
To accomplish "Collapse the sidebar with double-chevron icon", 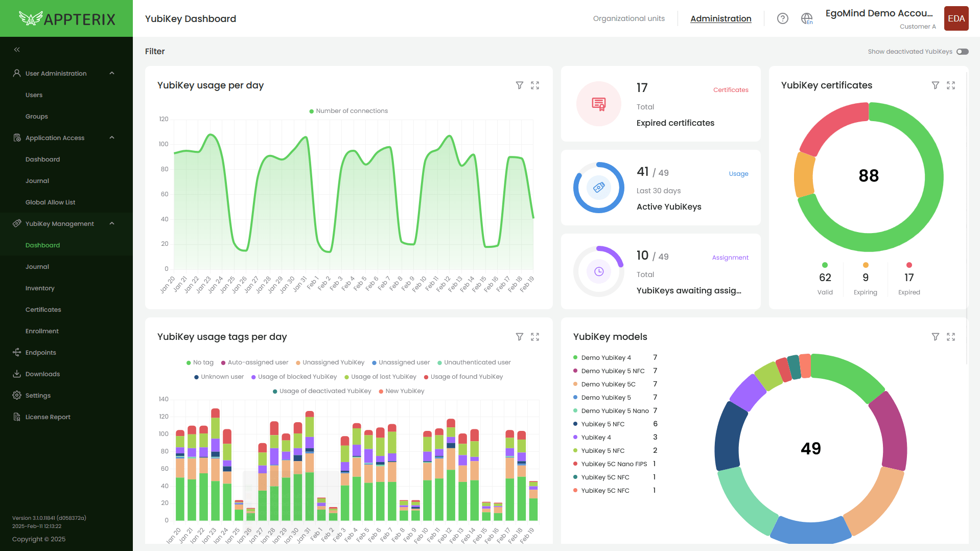I will click(x=17, y=50).
